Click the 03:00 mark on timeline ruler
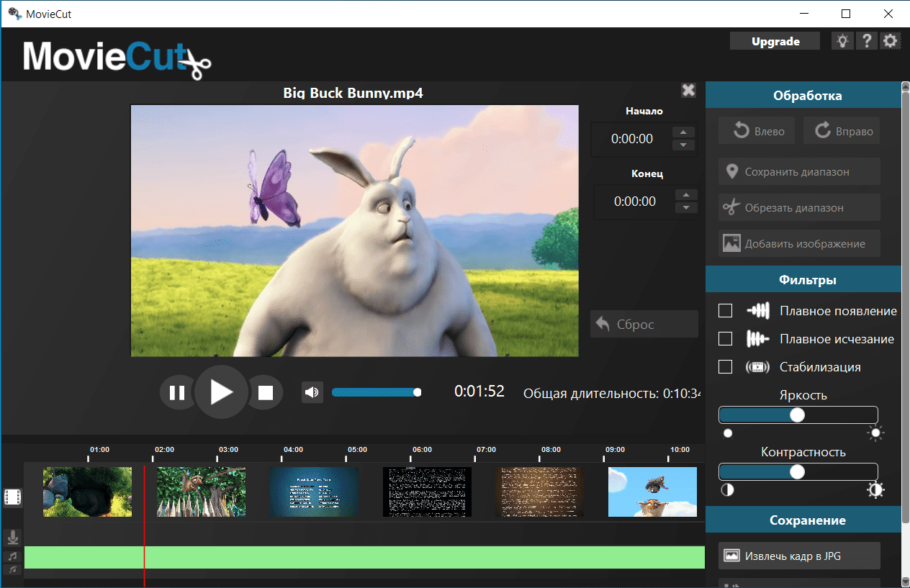Image resolution: width=910 pixels, height=588 pixels. (x=228, y=450)
